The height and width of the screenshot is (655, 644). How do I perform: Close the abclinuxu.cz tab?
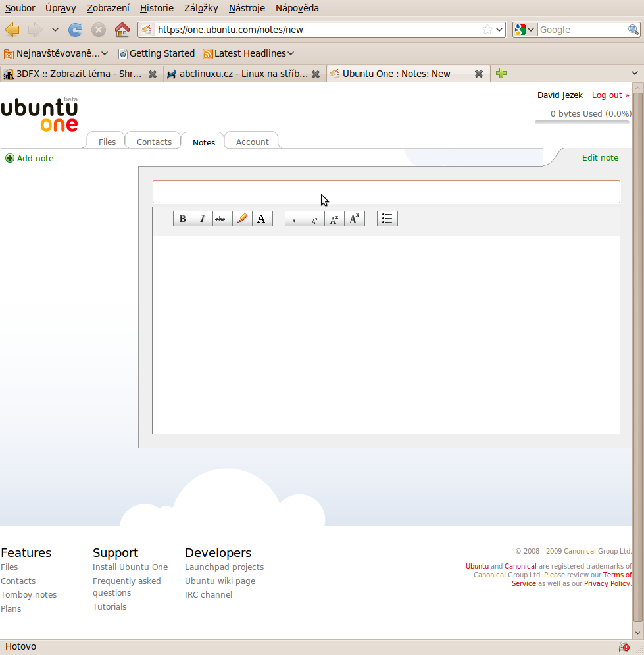[x=316, y=74]
